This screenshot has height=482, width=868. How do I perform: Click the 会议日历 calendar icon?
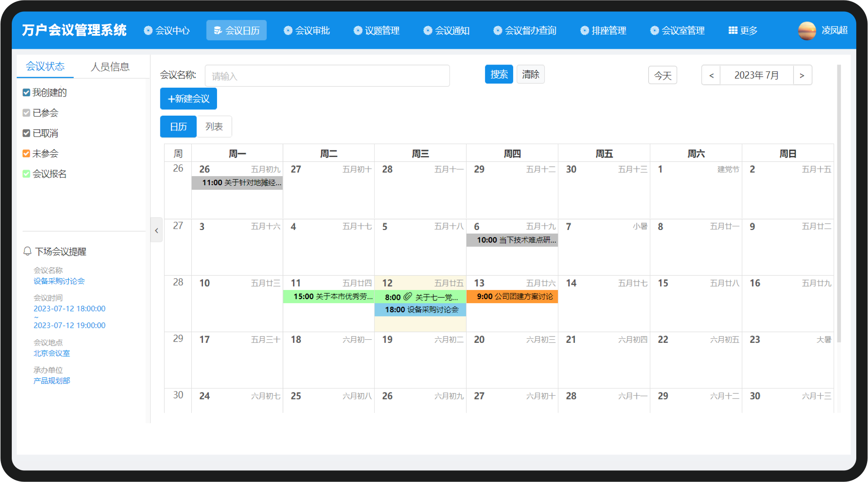(218, 30)
